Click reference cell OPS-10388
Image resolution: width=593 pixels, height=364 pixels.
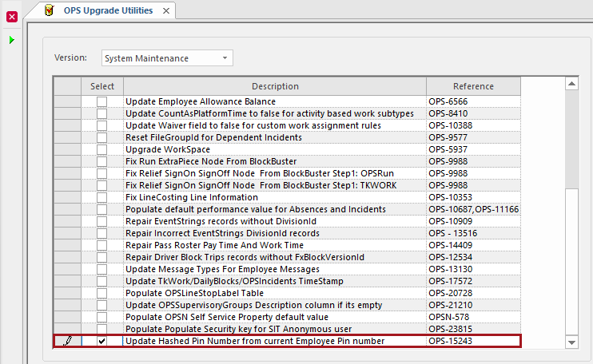(x=473, y=125)
